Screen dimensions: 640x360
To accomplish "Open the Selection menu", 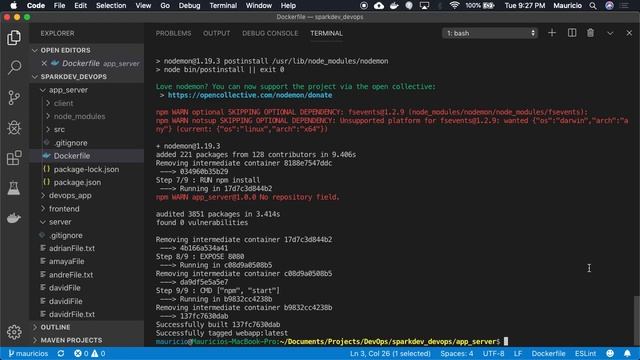I will tap(111, 5).
